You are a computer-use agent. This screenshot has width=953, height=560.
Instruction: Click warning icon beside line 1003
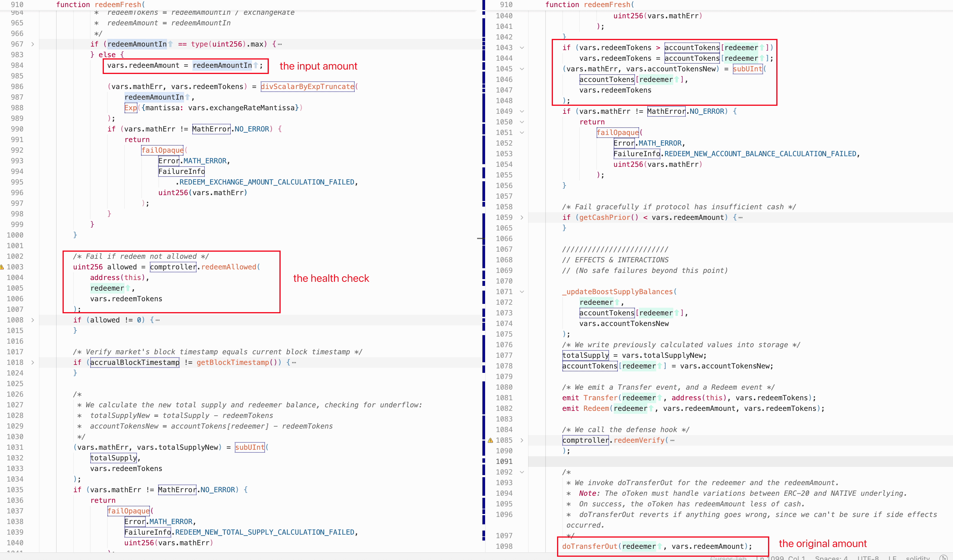2,267
